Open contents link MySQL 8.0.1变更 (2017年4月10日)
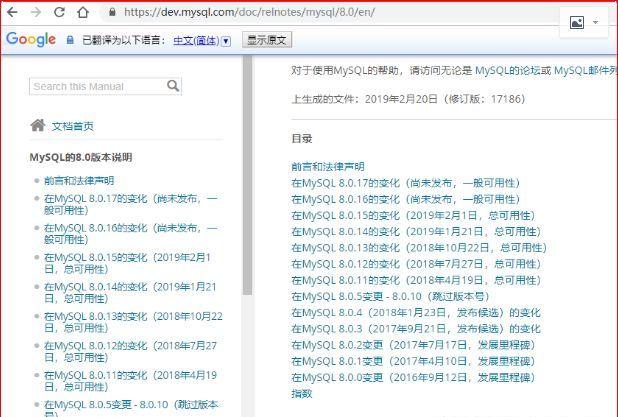 point(413,361)
